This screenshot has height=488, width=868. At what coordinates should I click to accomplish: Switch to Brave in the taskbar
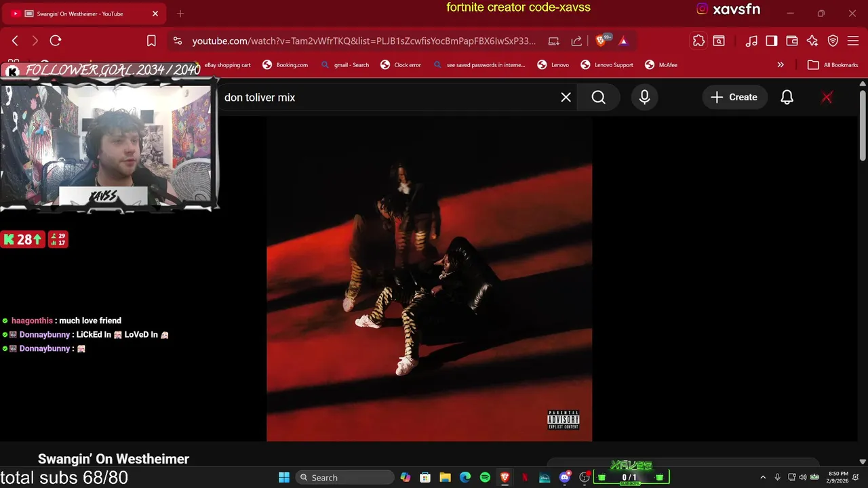(x=505, y=478)
